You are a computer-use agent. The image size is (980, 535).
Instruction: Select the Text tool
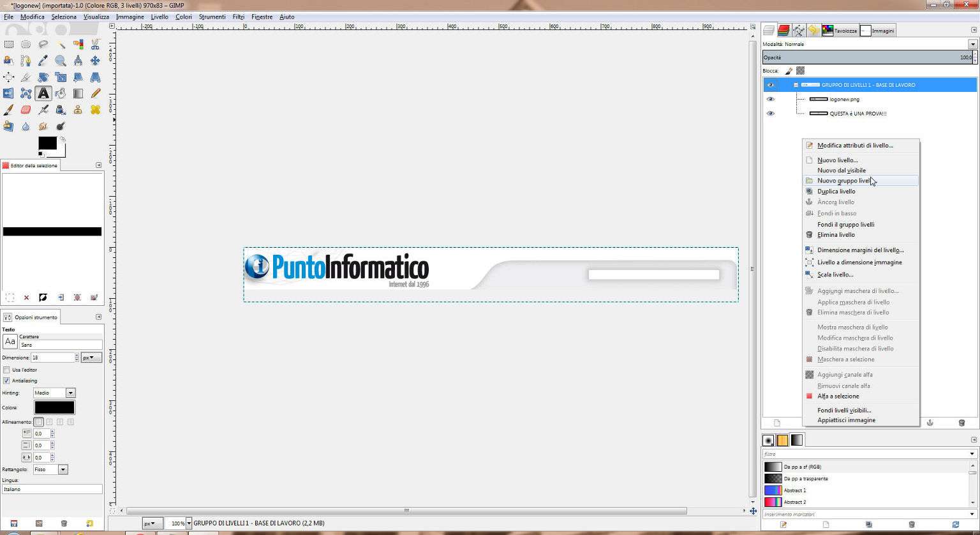43,93
